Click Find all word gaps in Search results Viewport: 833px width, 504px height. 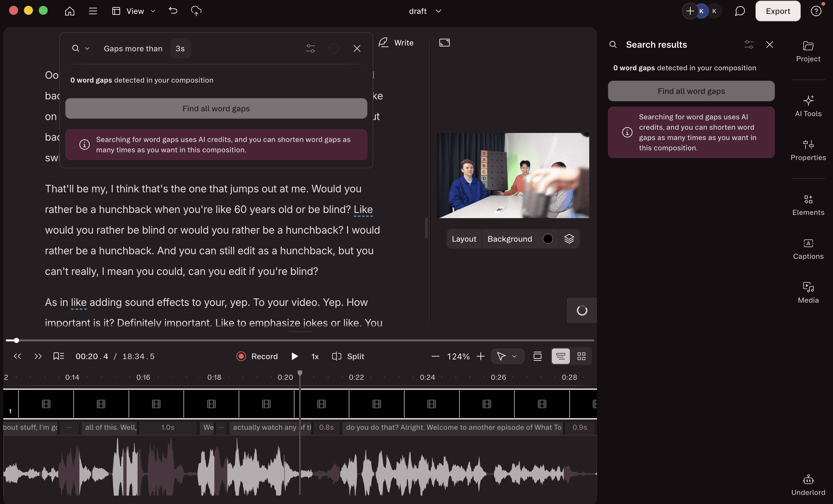691,91
